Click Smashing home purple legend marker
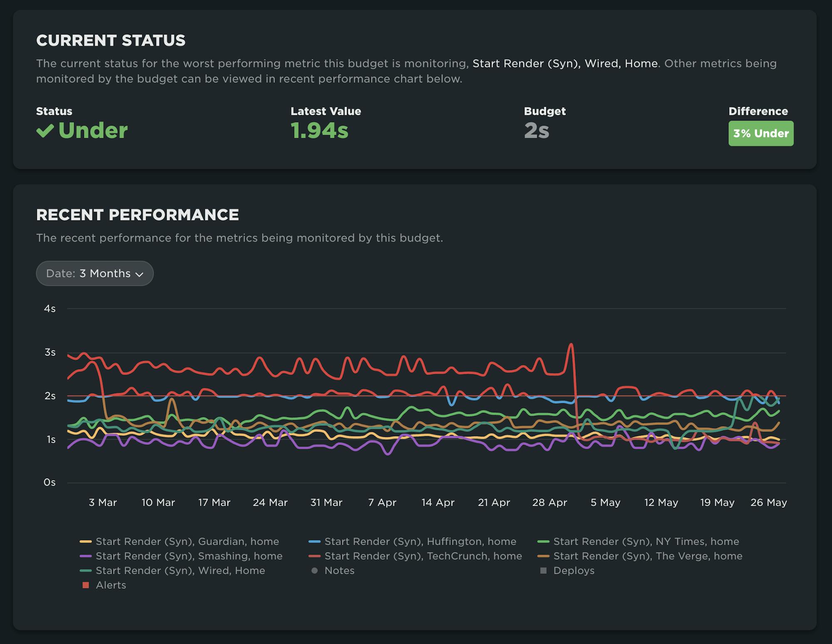The image size is (832, 644). pos(86,556)
